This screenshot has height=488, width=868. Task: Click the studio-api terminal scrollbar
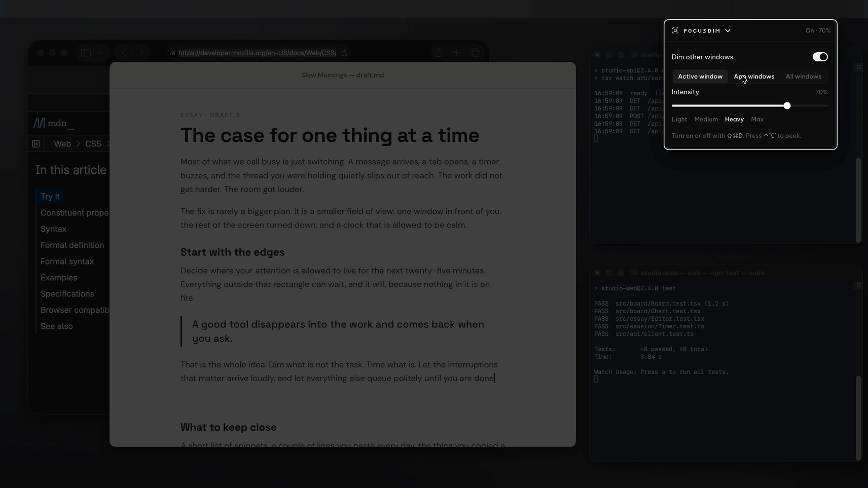(x=858, y=200)
